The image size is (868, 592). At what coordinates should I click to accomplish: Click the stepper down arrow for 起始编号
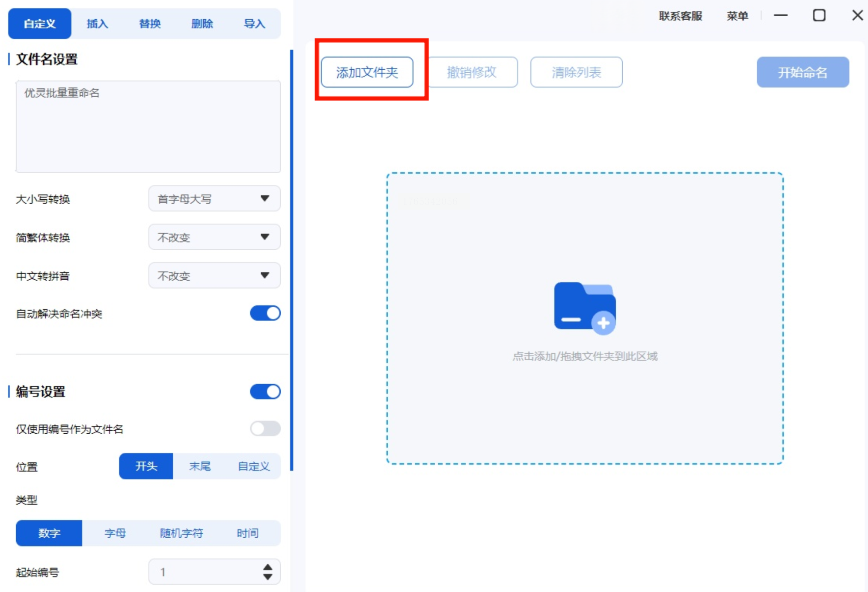coord(268,577)
